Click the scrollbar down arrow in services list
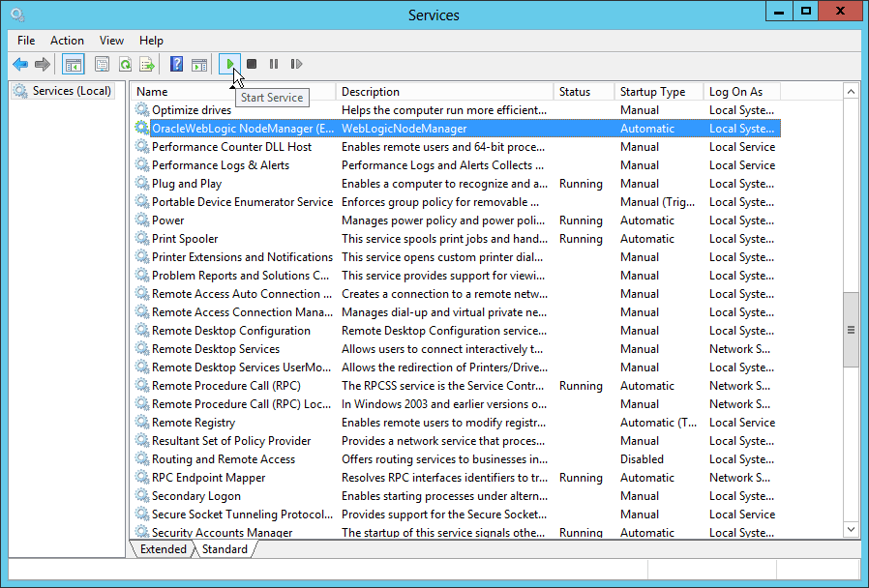 click(852, 529)
